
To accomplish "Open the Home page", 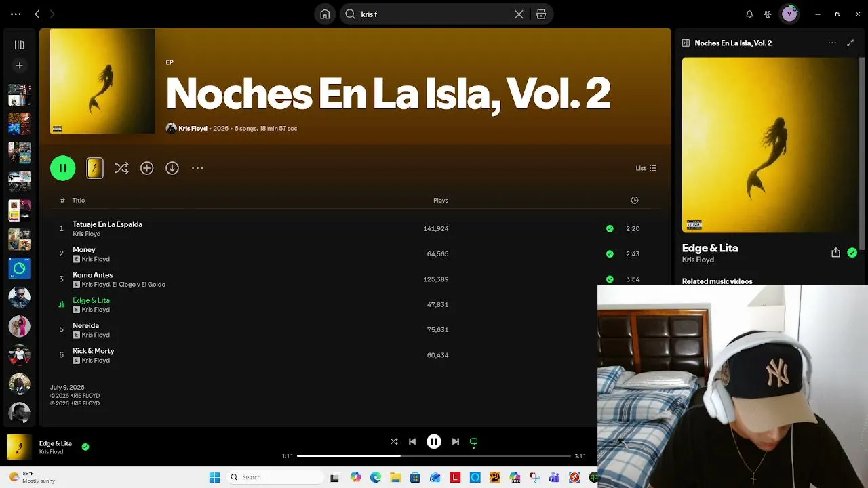I will click(x=325, y=14).
